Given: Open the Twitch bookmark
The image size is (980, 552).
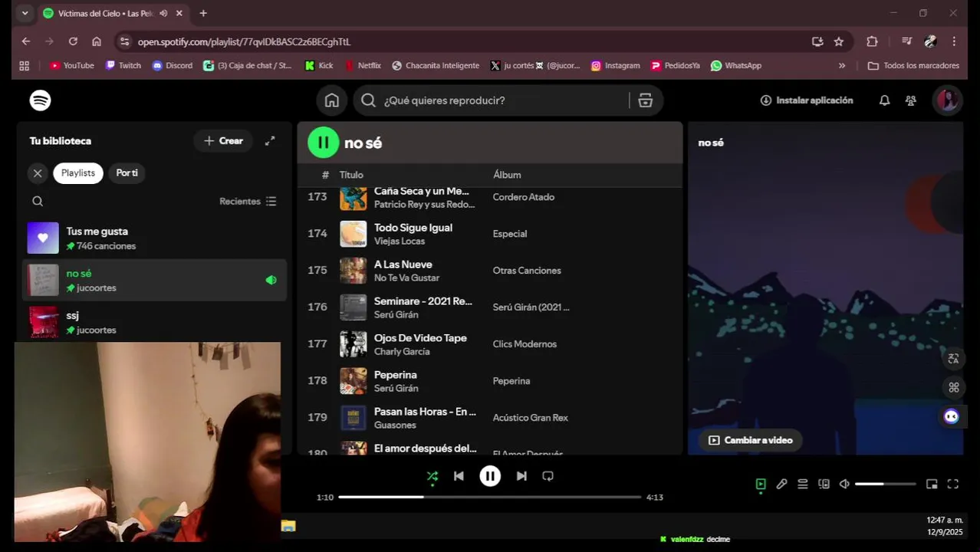Looking at the screenshot, I should pyautogui.click(x=123, y=66).
